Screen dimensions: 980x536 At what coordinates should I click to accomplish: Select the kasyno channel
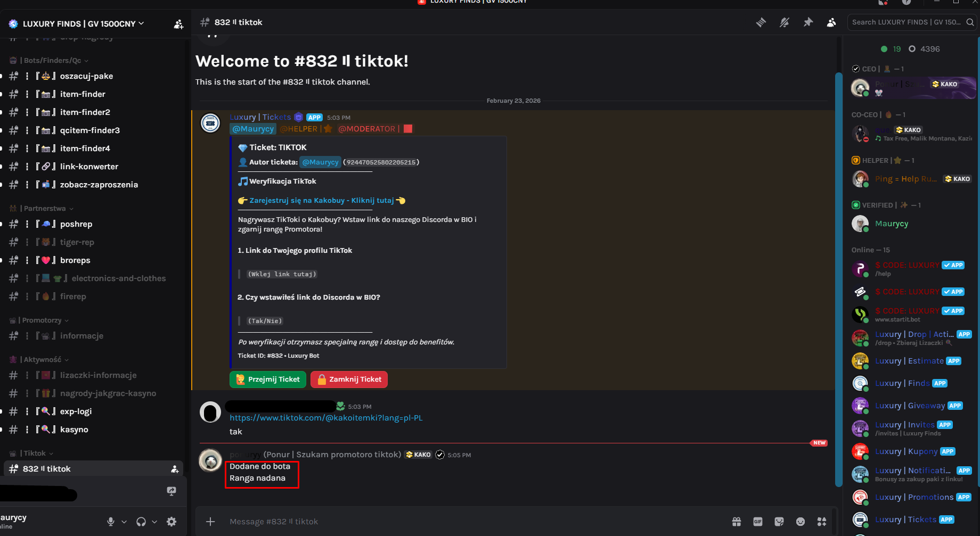[75, 429]
